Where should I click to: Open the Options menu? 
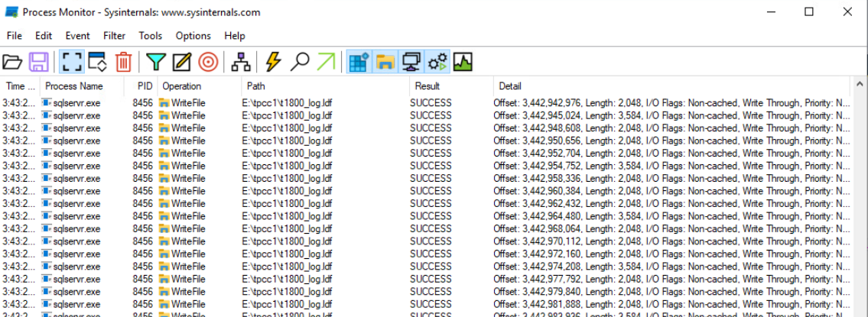click(x=193, y=36)
